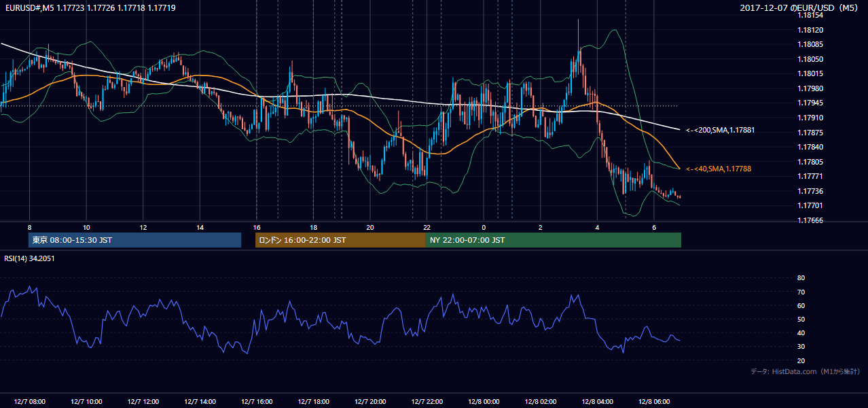
Task: Click RSI axis level 70
Action: click(801, 292)
